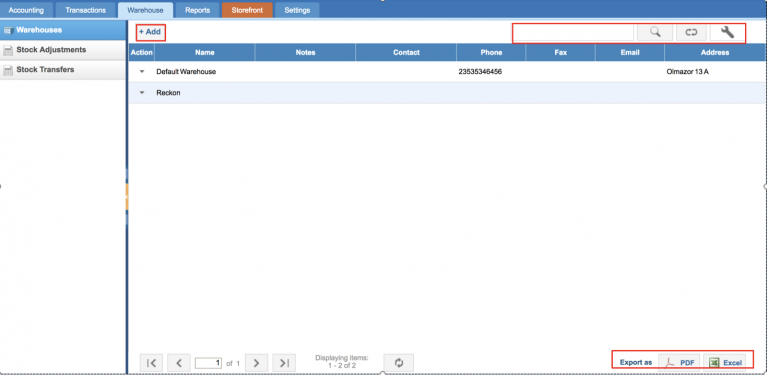Go to the last page
The height and width of the screenshot is (376, 768).
[x=284, y=363]
